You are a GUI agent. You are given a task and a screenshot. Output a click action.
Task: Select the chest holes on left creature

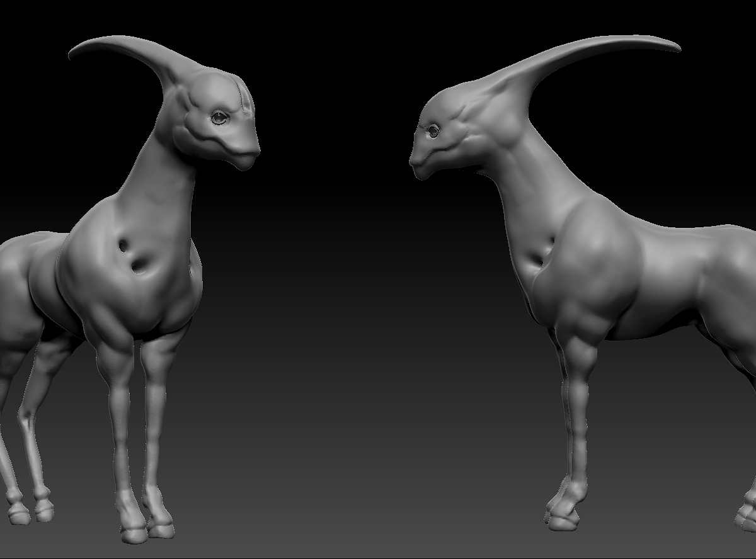pos(132,256)
